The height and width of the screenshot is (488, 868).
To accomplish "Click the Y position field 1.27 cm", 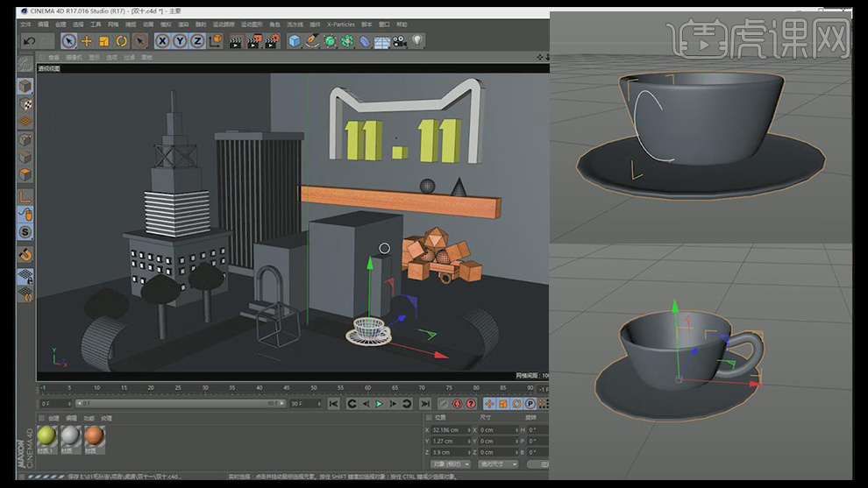I will coord(449,441).
